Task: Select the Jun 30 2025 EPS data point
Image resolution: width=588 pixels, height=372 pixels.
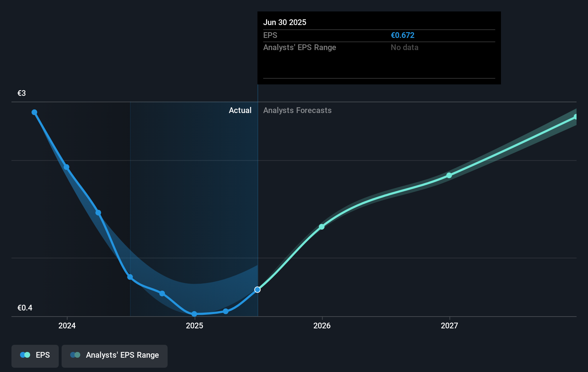Action: coord(257,290)
